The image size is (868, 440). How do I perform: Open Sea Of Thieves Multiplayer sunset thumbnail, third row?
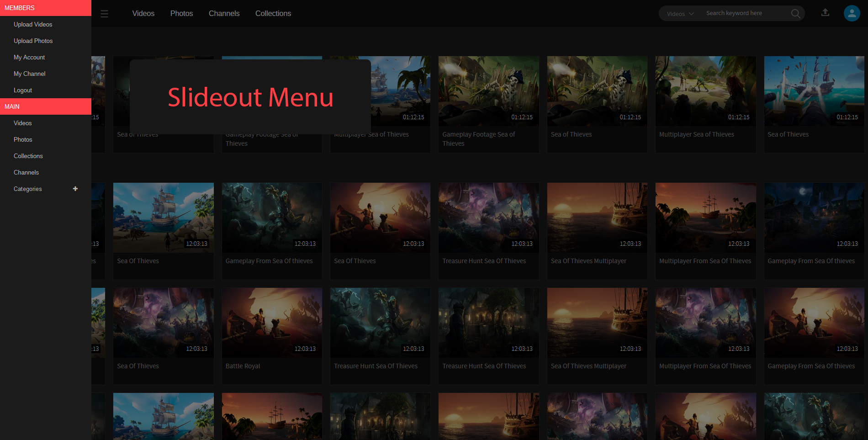pos(597,323)
